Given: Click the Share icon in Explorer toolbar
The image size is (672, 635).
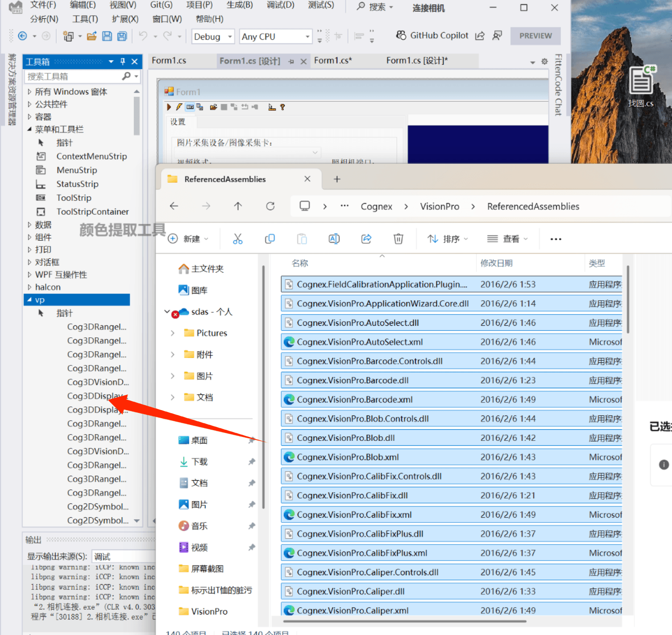Looking at the screenshot, I should click(x=366, y=239).
